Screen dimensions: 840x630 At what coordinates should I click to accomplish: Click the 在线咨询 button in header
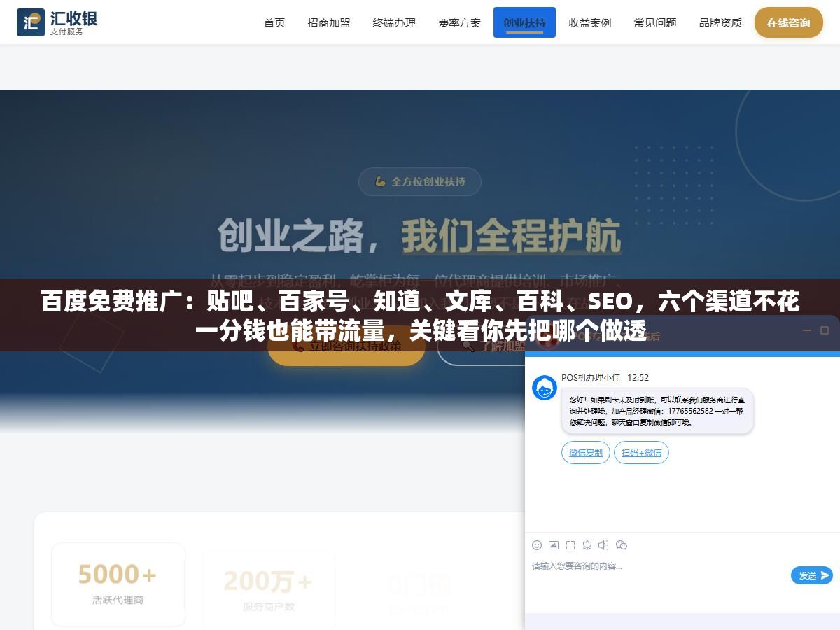[x=788, y=22]
